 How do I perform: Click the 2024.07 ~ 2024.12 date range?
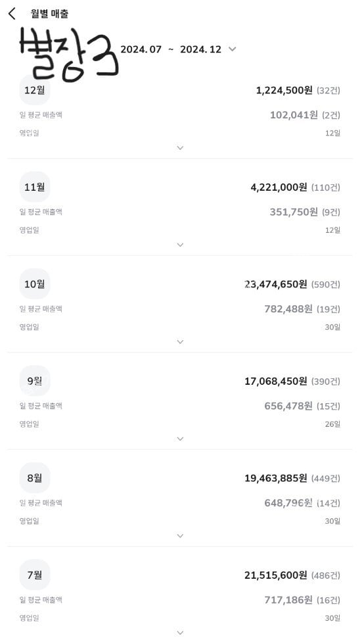(x=171, y=49)
